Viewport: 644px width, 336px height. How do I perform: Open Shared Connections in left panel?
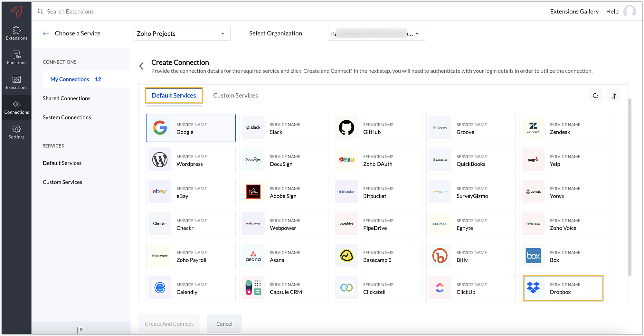(x=66, y=98)
